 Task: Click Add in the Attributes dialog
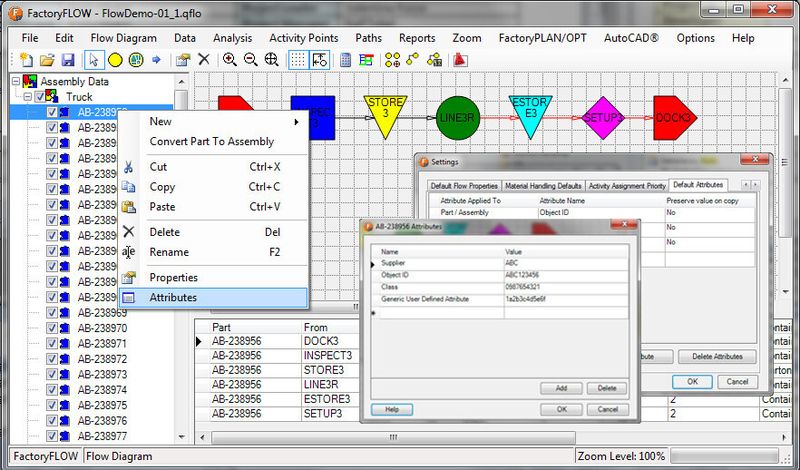[561, 388]
